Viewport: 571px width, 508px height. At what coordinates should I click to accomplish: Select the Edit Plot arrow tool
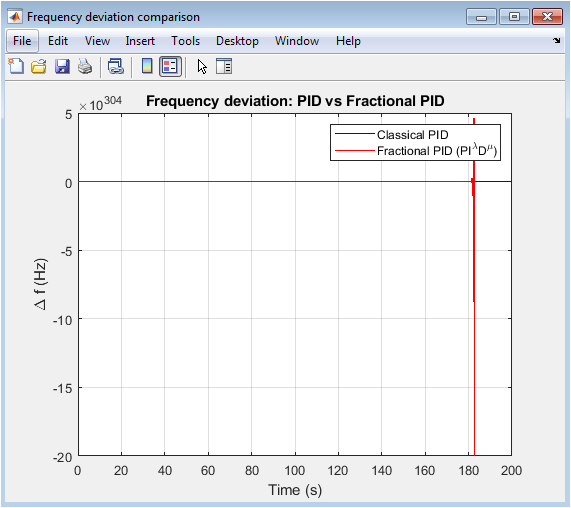pos(202,67)
